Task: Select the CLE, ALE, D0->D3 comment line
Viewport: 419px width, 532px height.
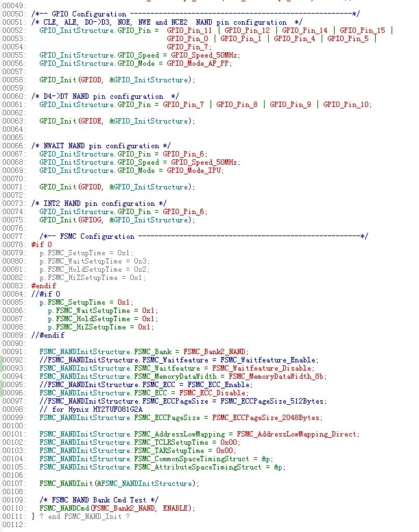Action: pyautogui.click(x=167, y=22)
